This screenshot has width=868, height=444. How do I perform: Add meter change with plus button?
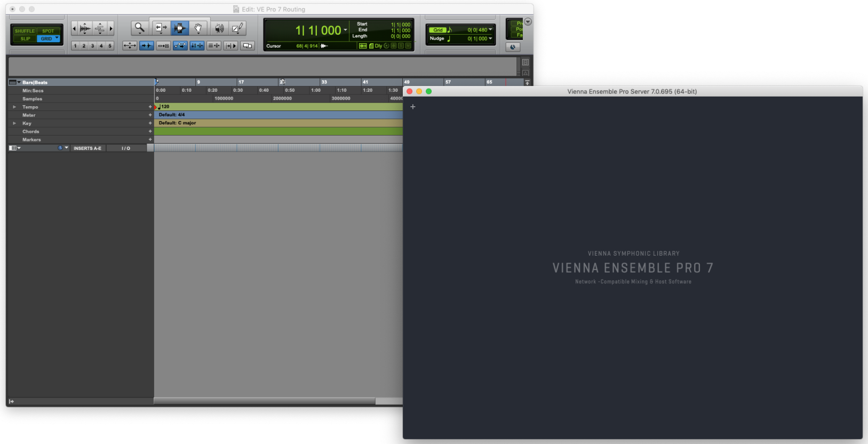tap(150, 115)
